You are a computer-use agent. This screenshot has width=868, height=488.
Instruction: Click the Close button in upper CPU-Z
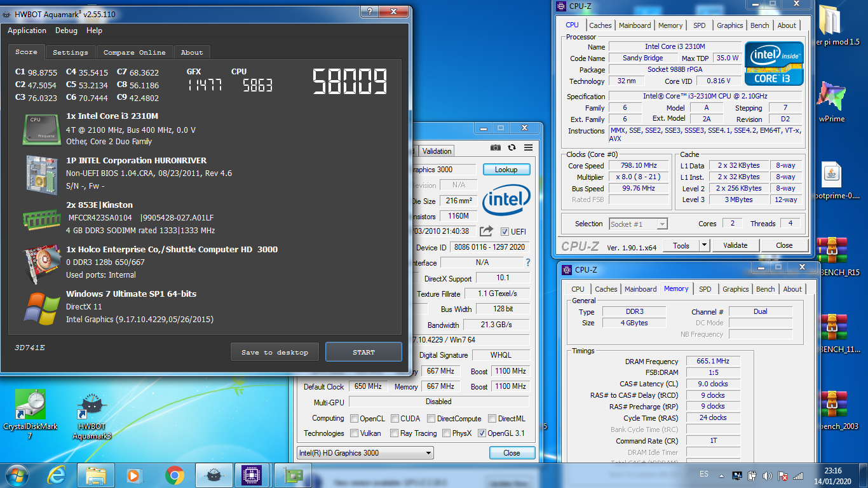click(x=784, y=245)
